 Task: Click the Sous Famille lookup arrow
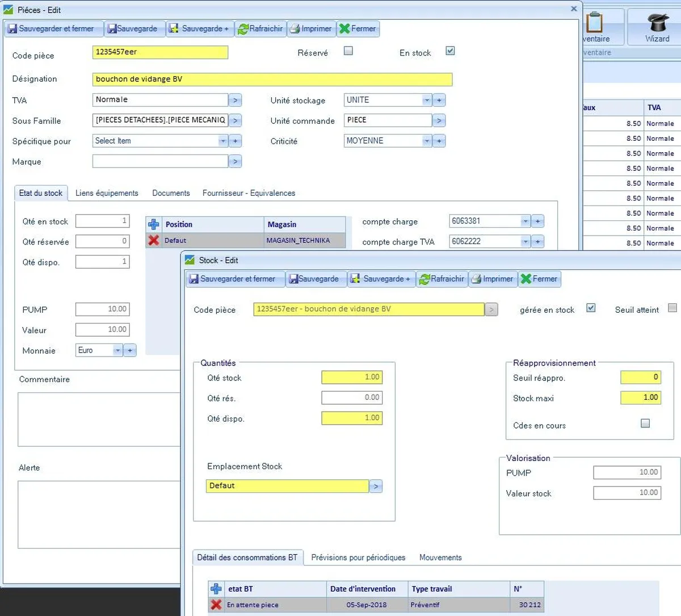pyautogui.click(x=236, y=120)
